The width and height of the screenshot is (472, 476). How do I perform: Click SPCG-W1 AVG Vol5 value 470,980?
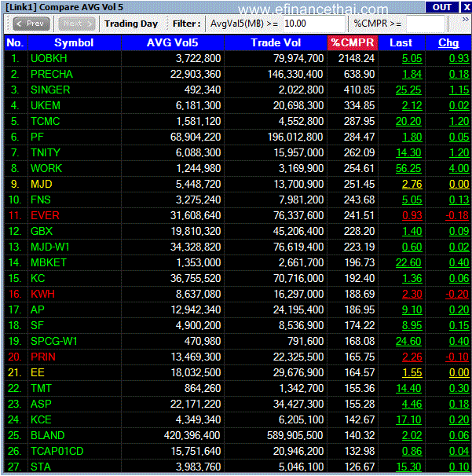pyautogui.click(x=203, y=341)
